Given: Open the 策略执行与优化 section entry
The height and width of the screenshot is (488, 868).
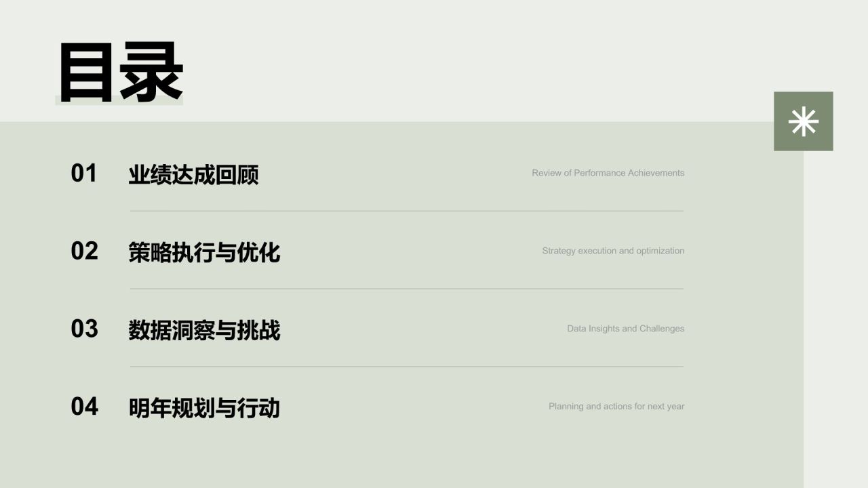Looking at the screenshot, I should pyautogui.click(x=204, y=253).
